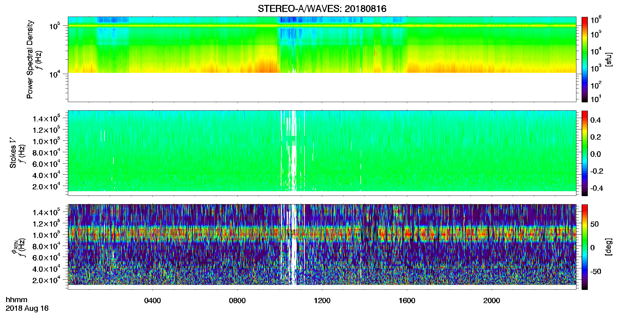Click the 2.0×10^4 tick of the phi RTN panel
This screenshot has width=644, height=332.
coord(46,280)
